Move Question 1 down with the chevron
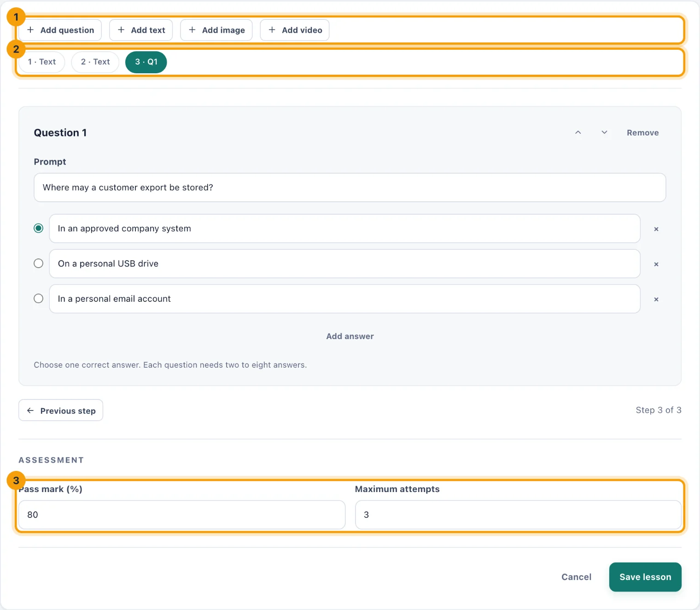Image resolution: width=700 pixels, height=610 pixels. [x=604, y=133]
